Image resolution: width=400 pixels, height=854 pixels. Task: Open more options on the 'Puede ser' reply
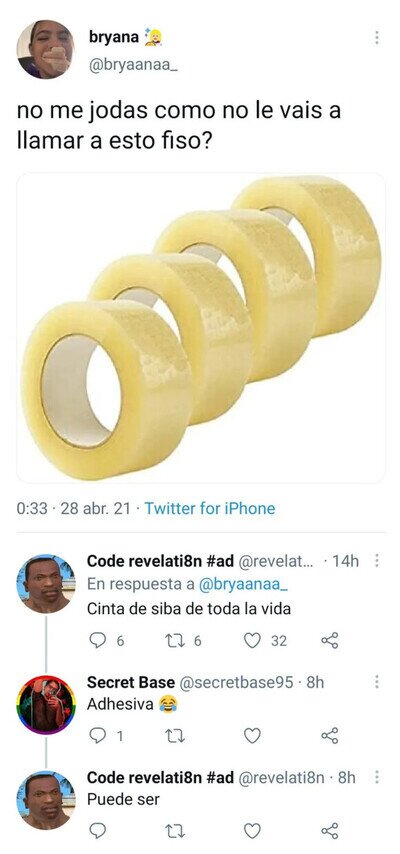377,778
